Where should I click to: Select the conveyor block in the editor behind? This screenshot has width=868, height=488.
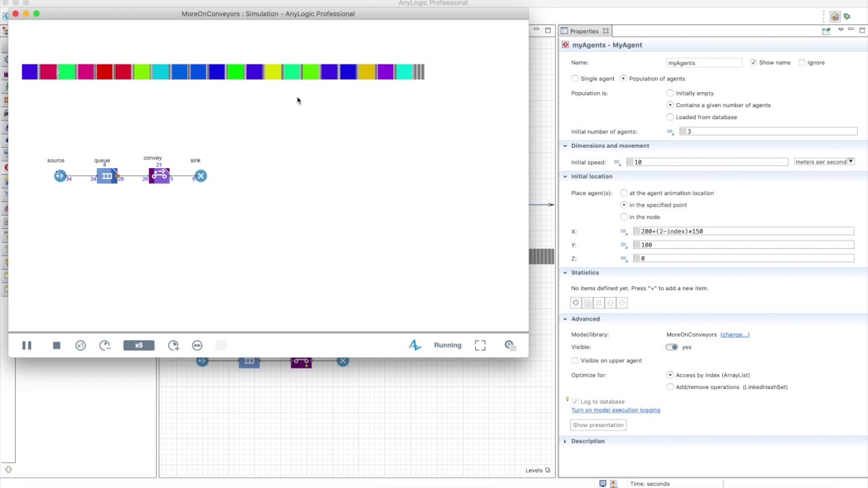click(x=301, y=363)
